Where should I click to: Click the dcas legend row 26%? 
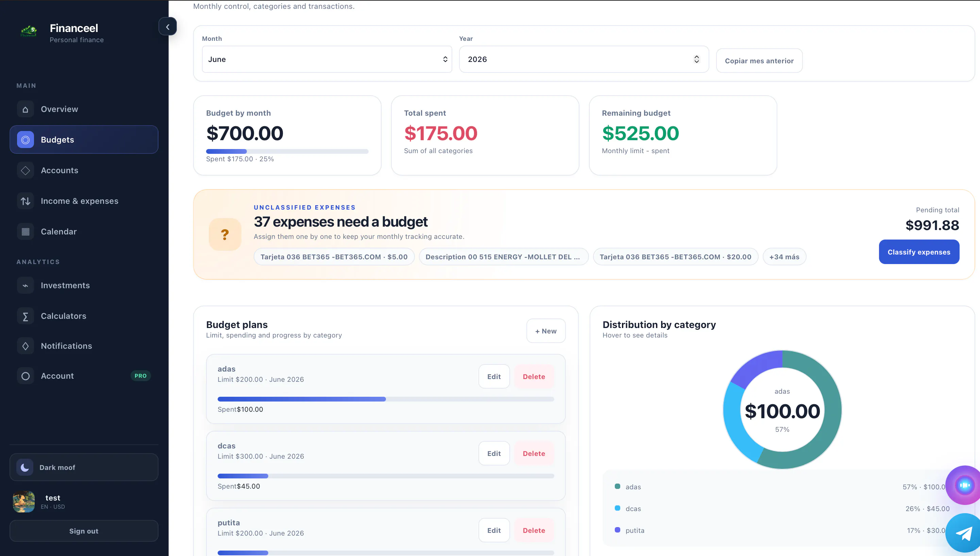(x=782, y=509)
